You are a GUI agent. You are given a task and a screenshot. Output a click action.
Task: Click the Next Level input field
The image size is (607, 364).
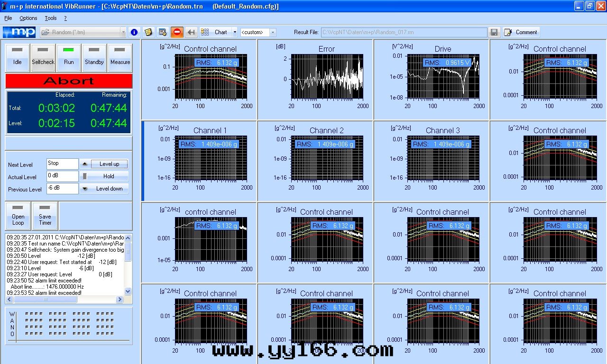[62, 164]
